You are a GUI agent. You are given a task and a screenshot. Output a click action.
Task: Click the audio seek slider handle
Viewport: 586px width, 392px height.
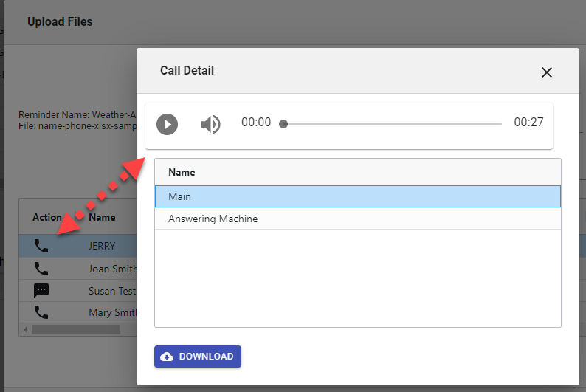point(283,124)
